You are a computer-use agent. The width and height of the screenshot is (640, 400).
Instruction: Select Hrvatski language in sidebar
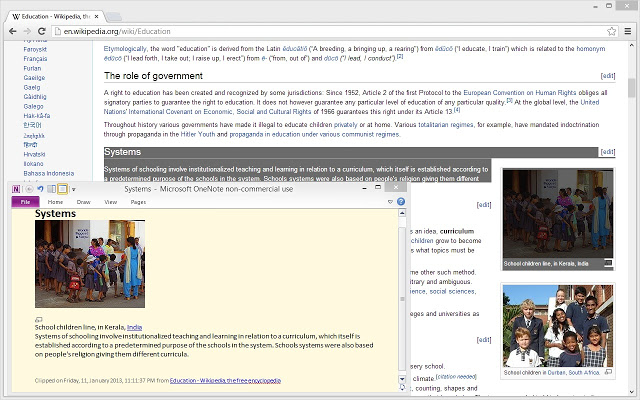(34, 154)
